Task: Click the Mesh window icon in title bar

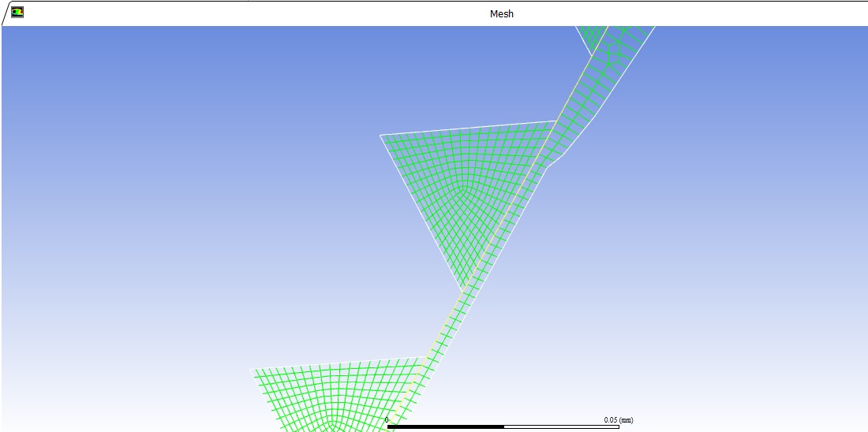Action: pyautogui.click(x=17, y=12)
